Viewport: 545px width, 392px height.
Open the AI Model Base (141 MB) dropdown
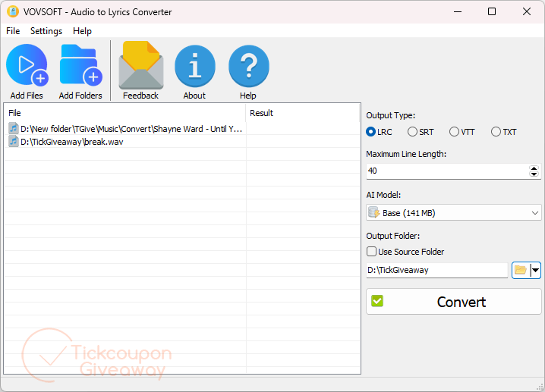point(454,212)
